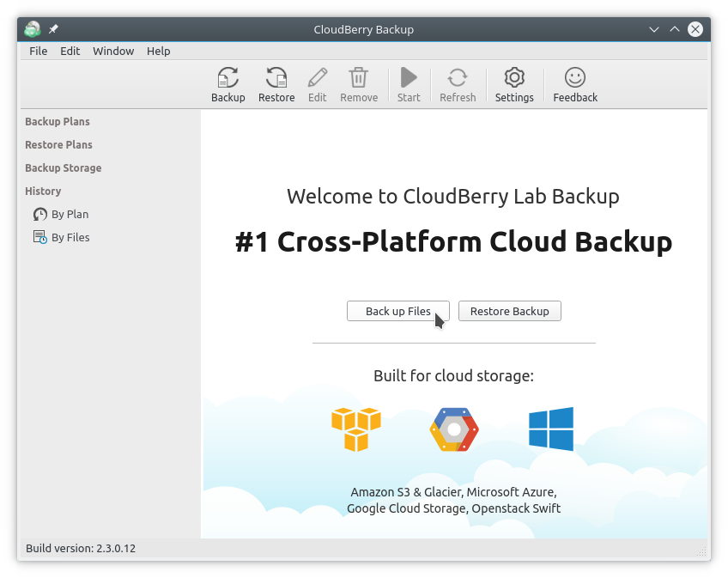The height and width of the screenshot is (578, 728).
Task: Click the Remove trash can icon
Action: point(359,77)
